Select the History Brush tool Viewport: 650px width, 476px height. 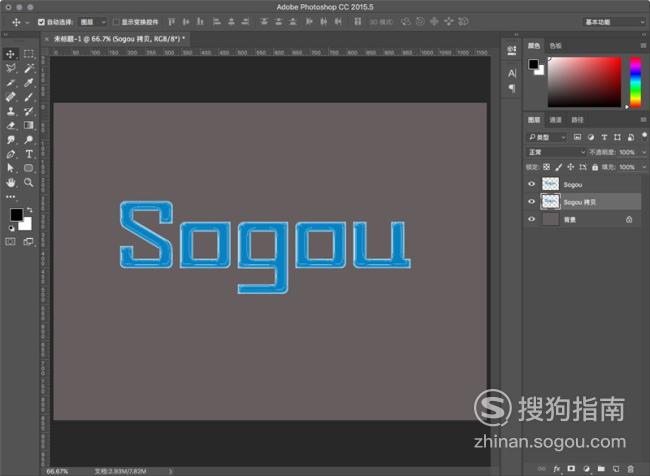coord(29,111)
